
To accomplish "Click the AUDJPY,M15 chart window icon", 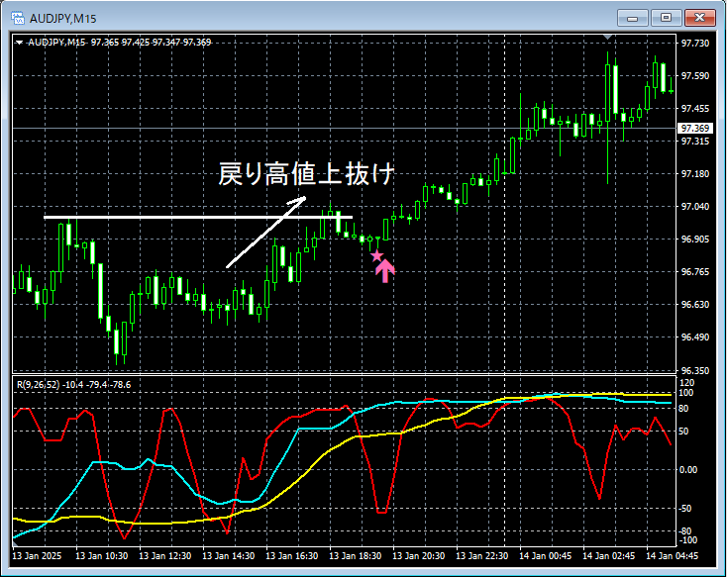I will 18,18.
